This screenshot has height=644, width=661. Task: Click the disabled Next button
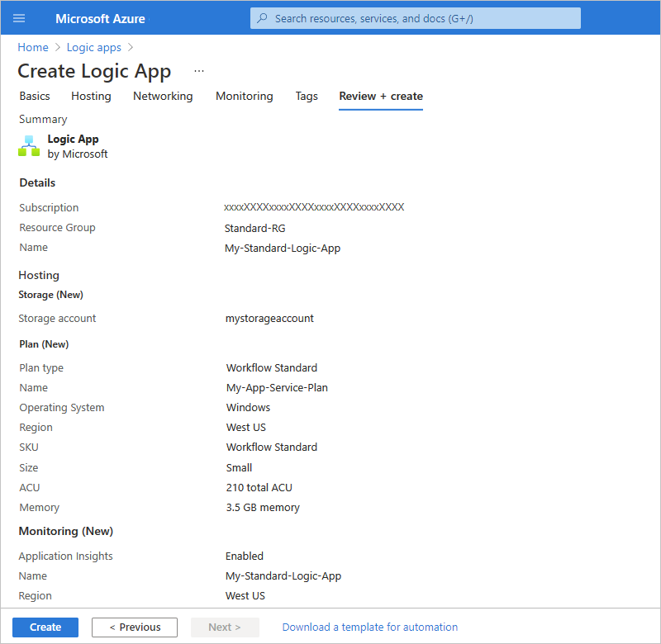coord(225,627)
